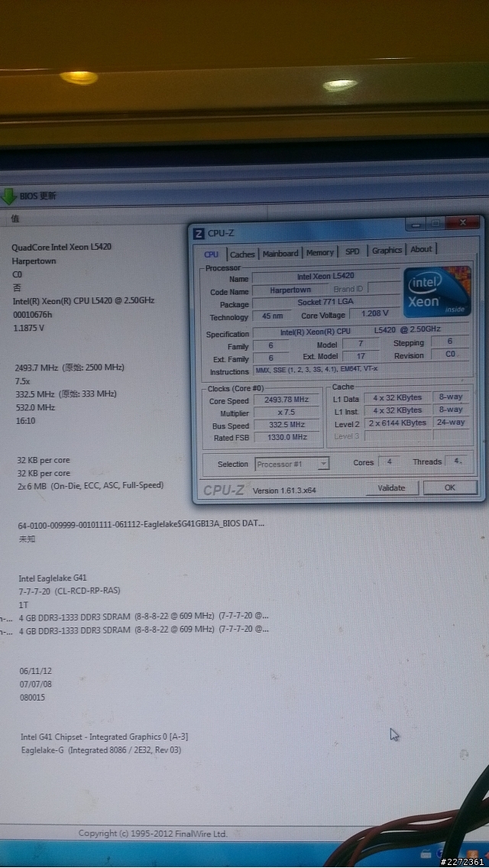The image size is (489, 868).
Task: Open the CPU tab in CPU-Z
Action: (x=212, y=254)
